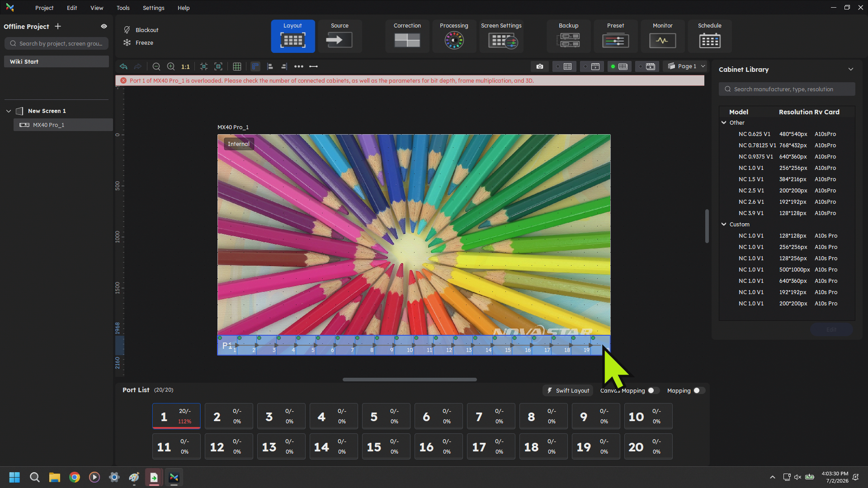Open the Monitor module
The height and width of the screenshot is (488, 868).
[x=663, y=36]
